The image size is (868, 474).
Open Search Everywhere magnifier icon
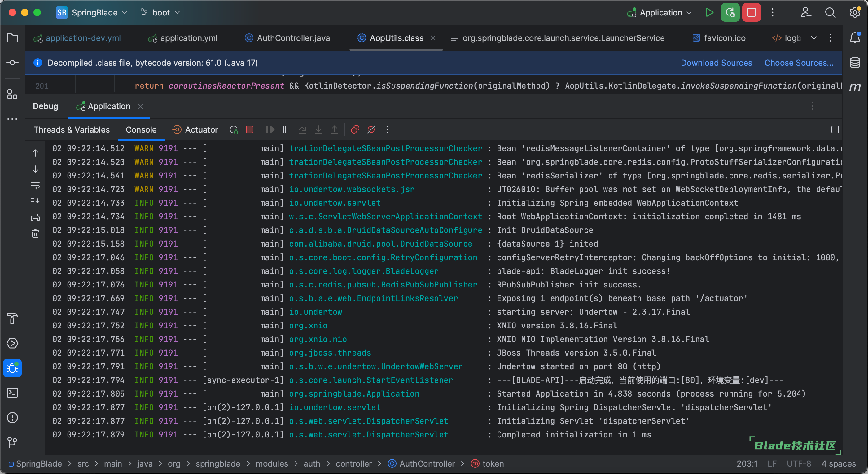830,13
